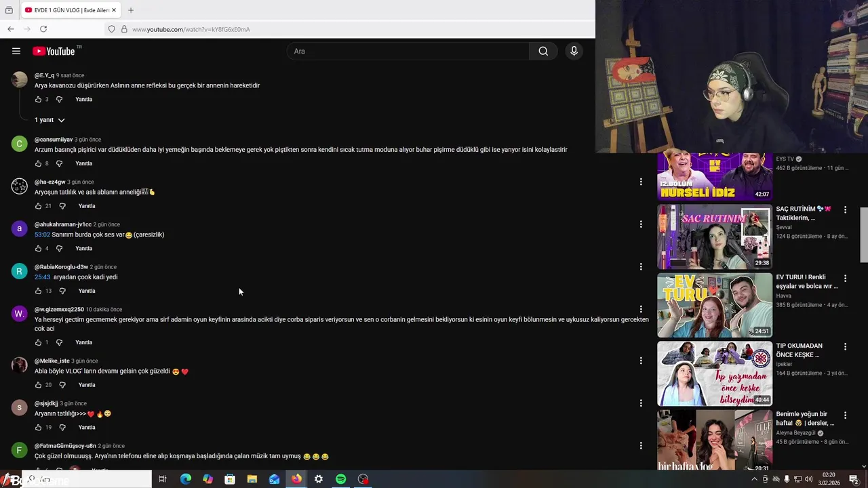This screenshot has height=488, width=868.
Task: Dislike @RabiaKoroglu-d3w's comment
Action: (62, 291)
